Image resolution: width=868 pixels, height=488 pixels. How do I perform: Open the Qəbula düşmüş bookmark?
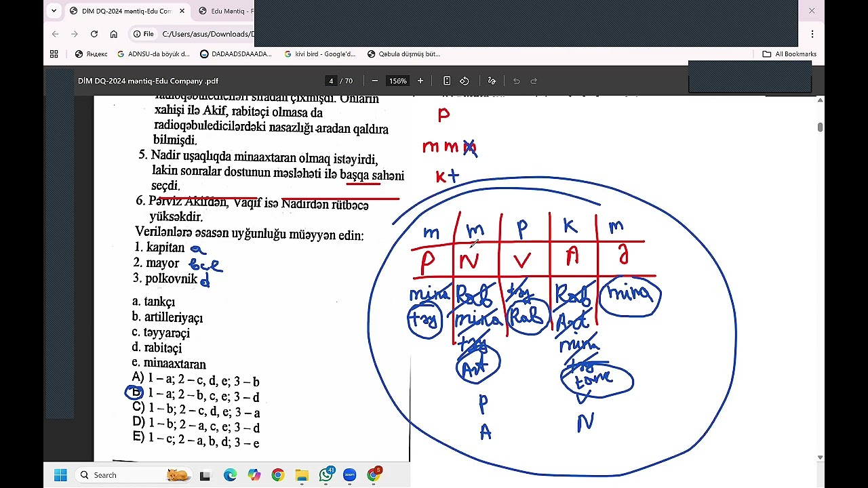click(403, 54)
